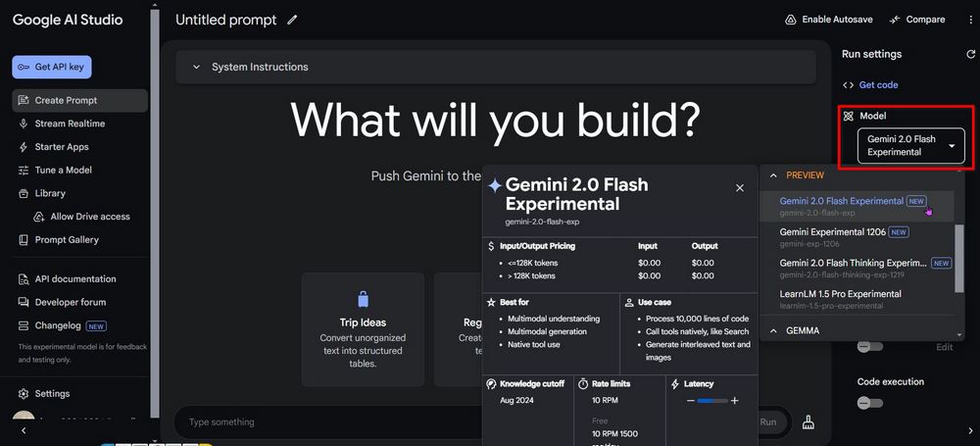Expand the System Instructions section
980x446 pixels.
(x=496, y=67)
